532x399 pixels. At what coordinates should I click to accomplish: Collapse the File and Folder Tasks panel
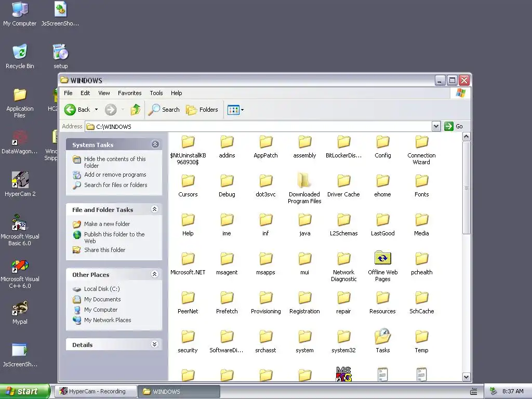(x=155, y=209)
